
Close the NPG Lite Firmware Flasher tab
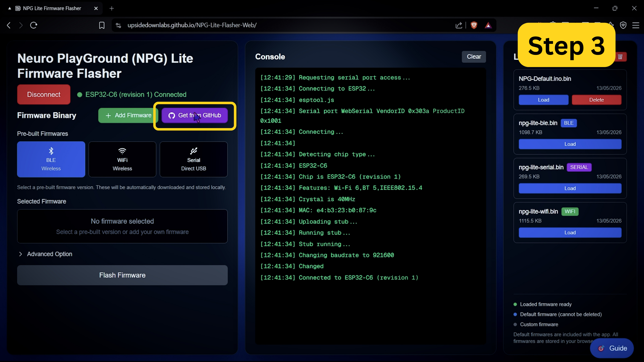click(x=96, y=9)
